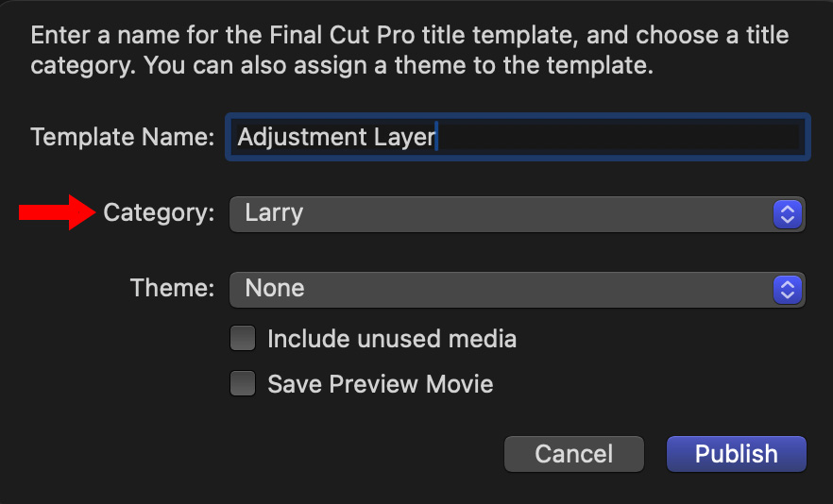Click the Category label text
The image size is (833, 504).
coord(159,213)
